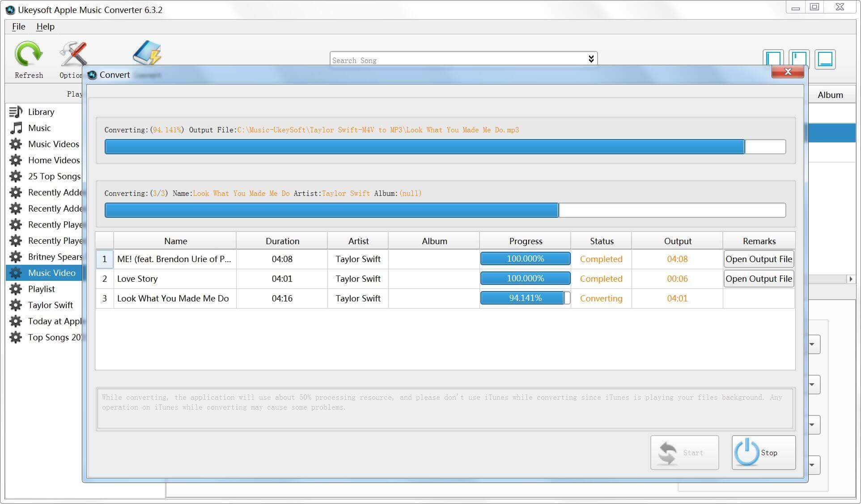The image size is (861, 504).
Task: Click the Help menu item
Action: click(x=44, y=26)
